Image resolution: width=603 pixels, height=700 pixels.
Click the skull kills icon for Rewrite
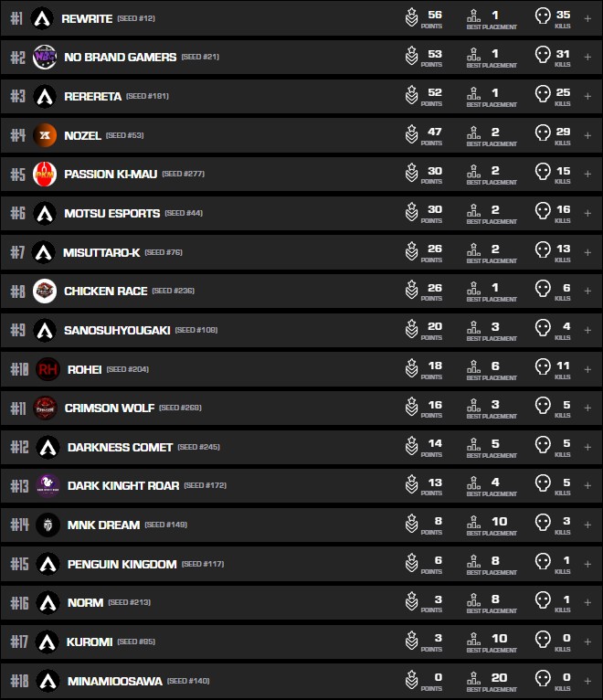click(x=543, y=17)
